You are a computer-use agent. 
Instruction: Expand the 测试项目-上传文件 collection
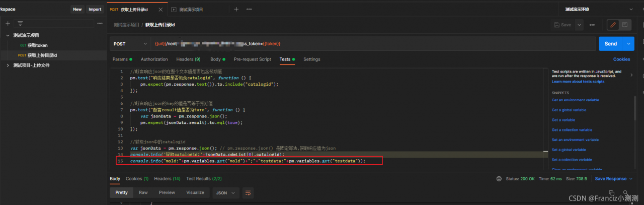(x=8, y=65)
